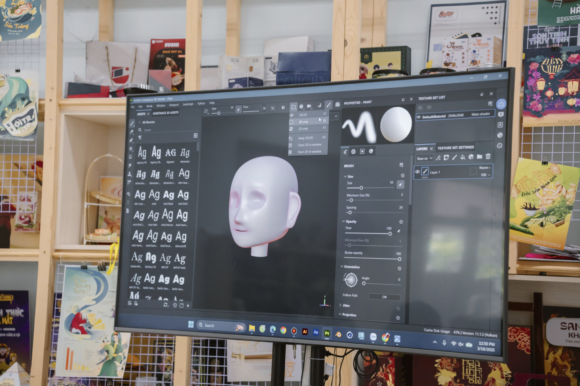Open the Base color channel dropdown
The height and width of the screenshot is (386, 580).
(424, 158)
